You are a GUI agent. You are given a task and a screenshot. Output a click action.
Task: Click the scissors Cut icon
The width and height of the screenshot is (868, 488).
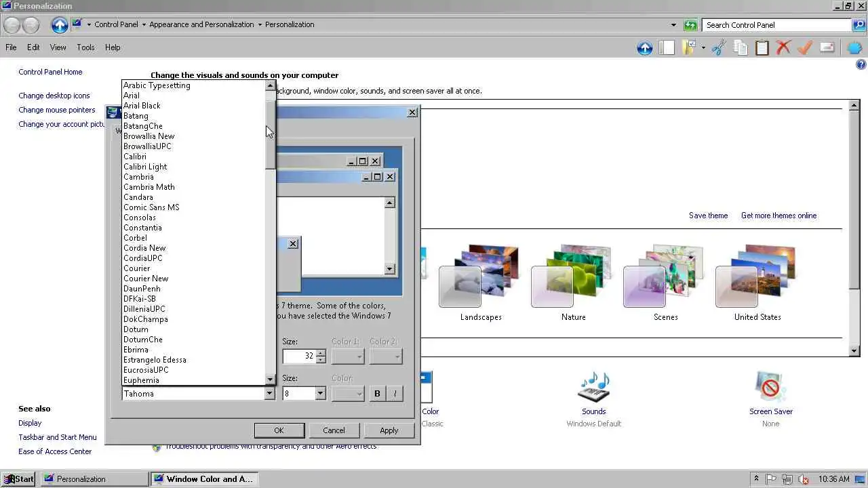pyautogui.click(x=719, y=47)
